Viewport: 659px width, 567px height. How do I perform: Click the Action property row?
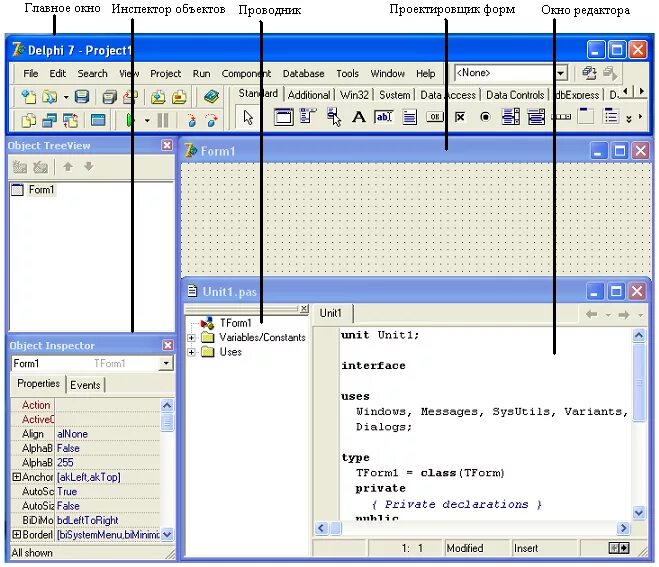pos(86,405)
